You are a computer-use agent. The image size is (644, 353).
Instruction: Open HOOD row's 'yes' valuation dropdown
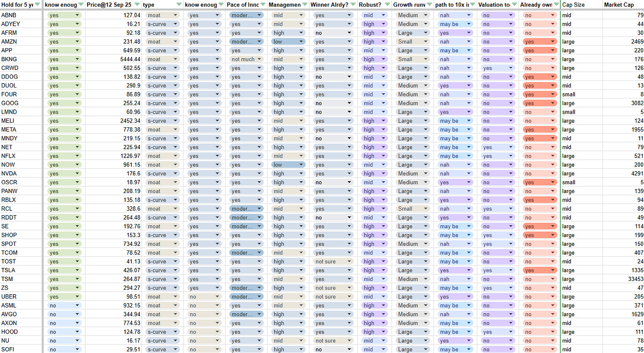[x=499, y=332]
